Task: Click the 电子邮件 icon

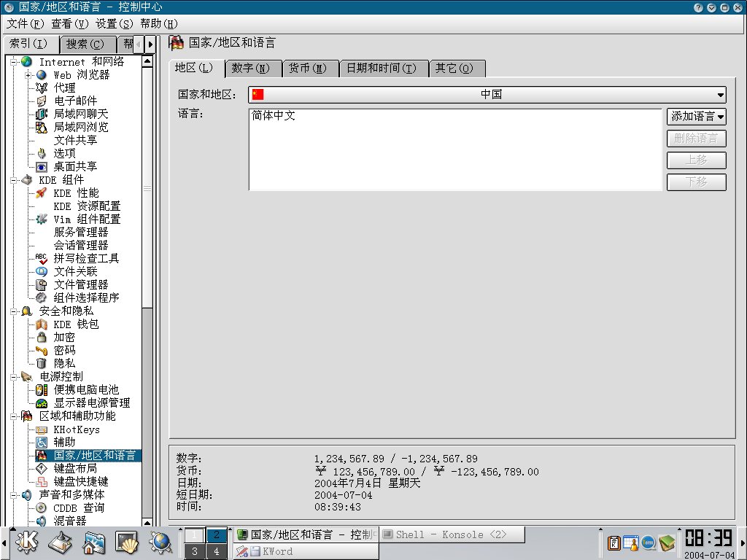Action: (x=42, y=101)
